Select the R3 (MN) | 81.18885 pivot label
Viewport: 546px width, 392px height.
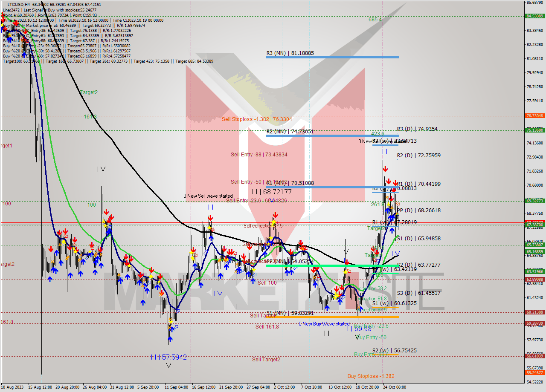[x=290, y=53]
